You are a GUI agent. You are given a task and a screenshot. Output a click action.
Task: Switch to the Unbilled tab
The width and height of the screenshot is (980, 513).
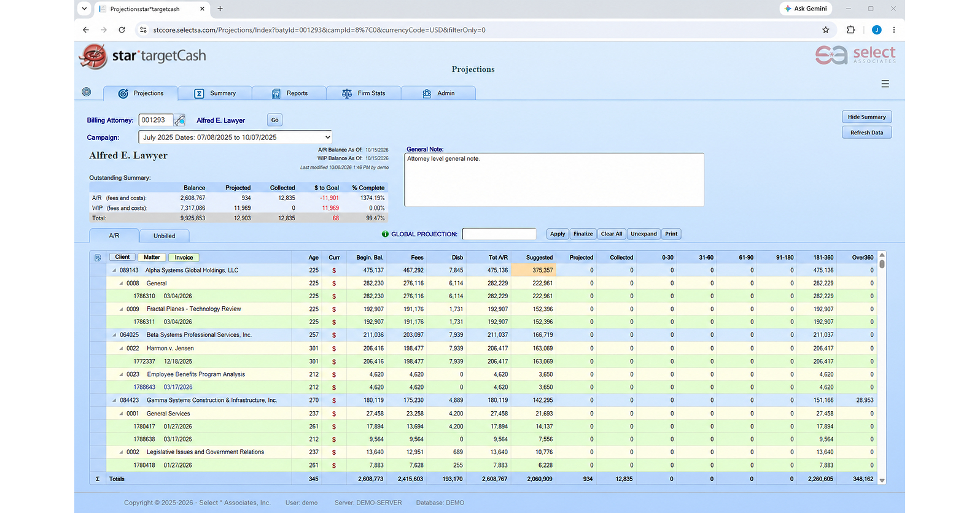point(164,236)
